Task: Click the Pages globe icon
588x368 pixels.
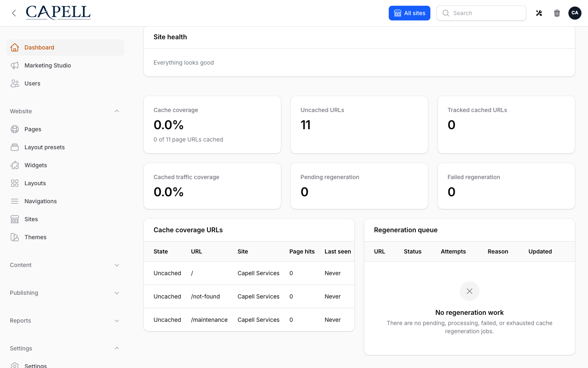Action: [x=15, y=129]
